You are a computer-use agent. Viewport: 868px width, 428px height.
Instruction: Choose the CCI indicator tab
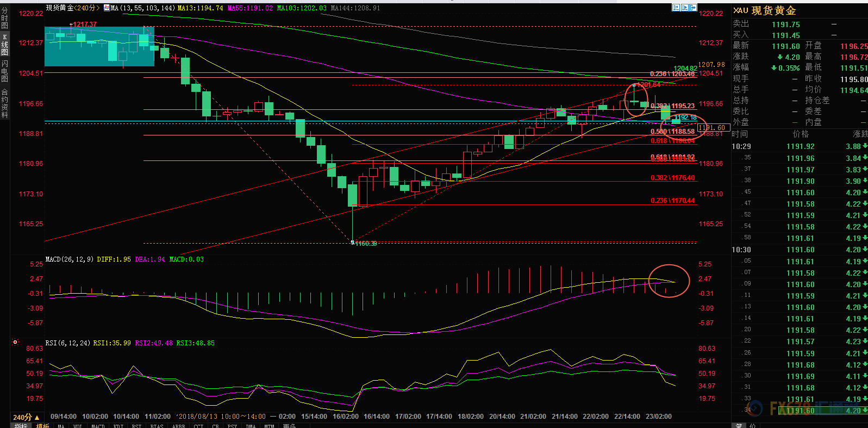point(198,426)
